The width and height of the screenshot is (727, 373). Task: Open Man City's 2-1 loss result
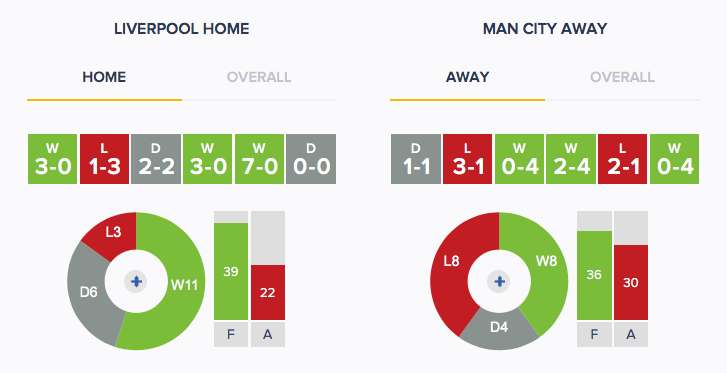tap(623, 159)
